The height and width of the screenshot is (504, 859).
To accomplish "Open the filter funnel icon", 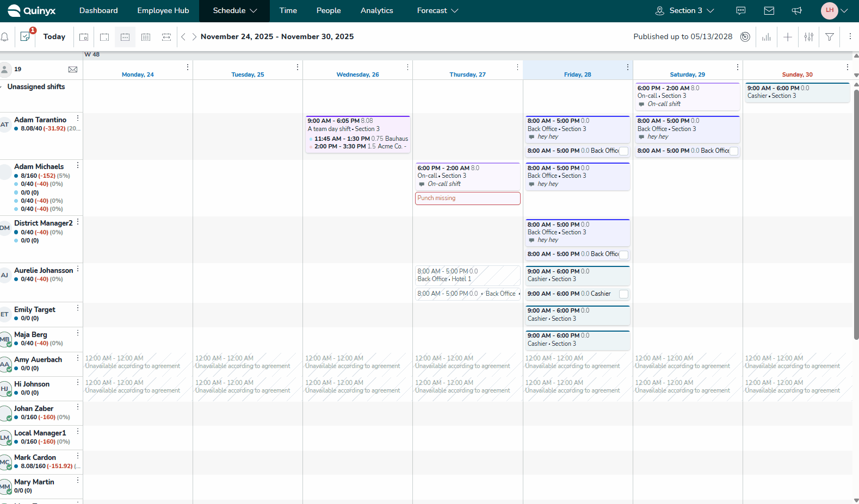I will (x=830, y=37).
